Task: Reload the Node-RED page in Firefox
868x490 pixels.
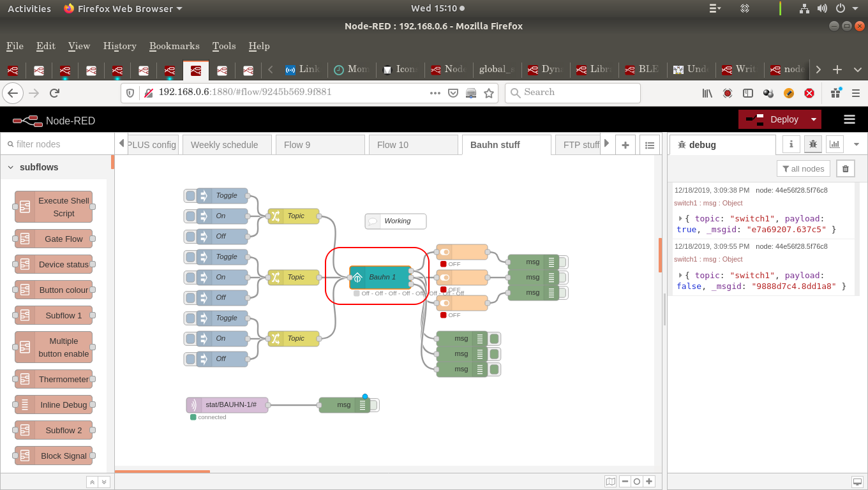Action: pos(54,93)
